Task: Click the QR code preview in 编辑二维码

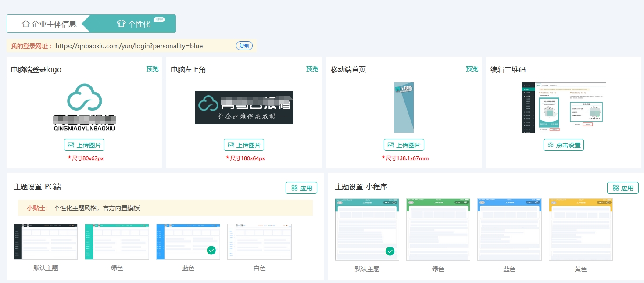Action: click(x=564, y=107)
